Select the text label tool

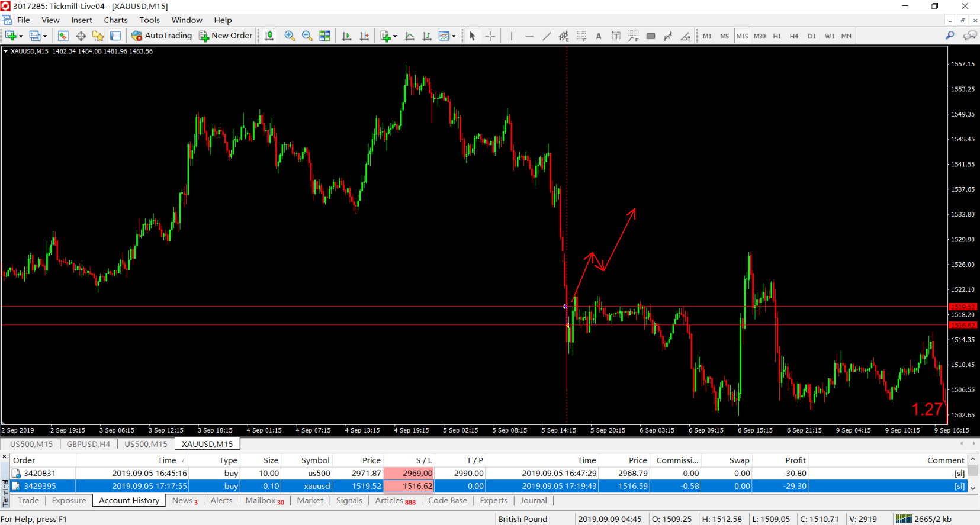coord(616,36)
